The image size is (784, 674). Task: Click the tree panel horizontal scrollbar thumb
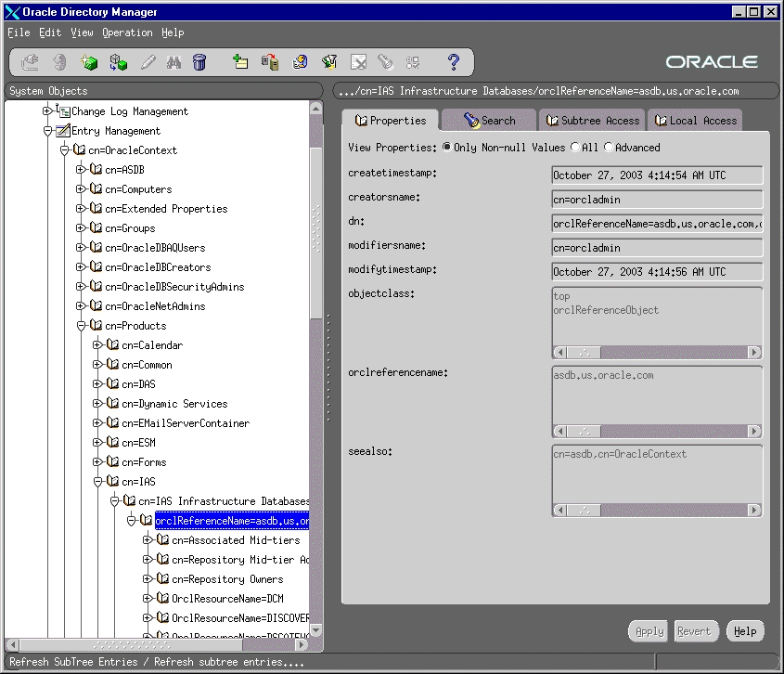pyautogui.click(x=131, y=645)
